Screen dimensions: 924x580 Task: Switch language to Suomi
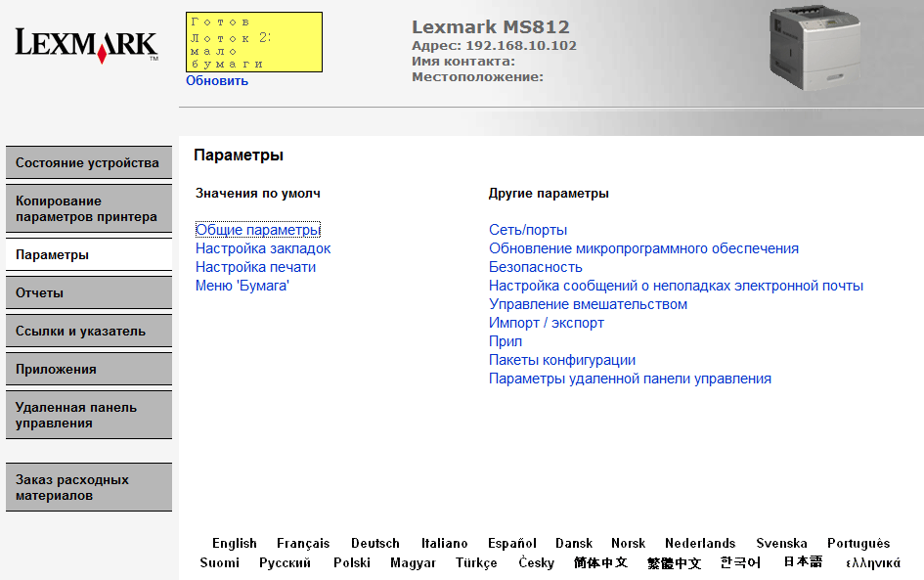(219, 563)
